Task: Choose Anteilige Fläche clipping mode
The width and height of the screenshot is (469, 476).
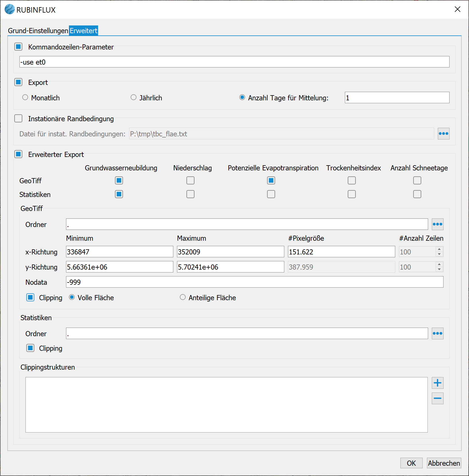Action: click(183, 297)
